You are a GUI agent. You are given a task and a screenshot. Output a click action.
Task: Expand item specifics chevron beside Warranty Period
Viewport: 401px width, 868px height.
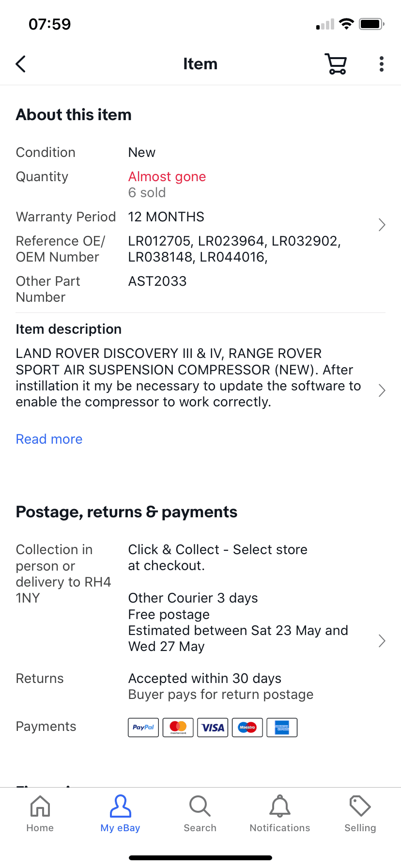382,225
